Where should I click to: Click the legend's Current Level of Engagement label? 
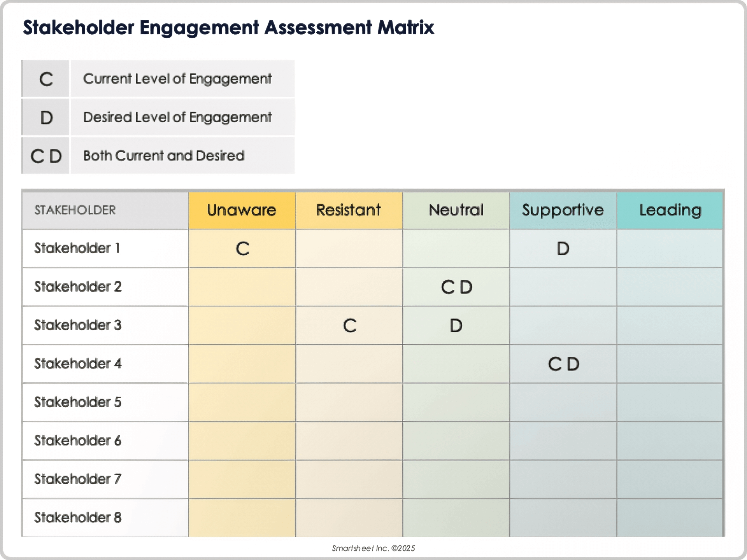(x=177, y=79)
